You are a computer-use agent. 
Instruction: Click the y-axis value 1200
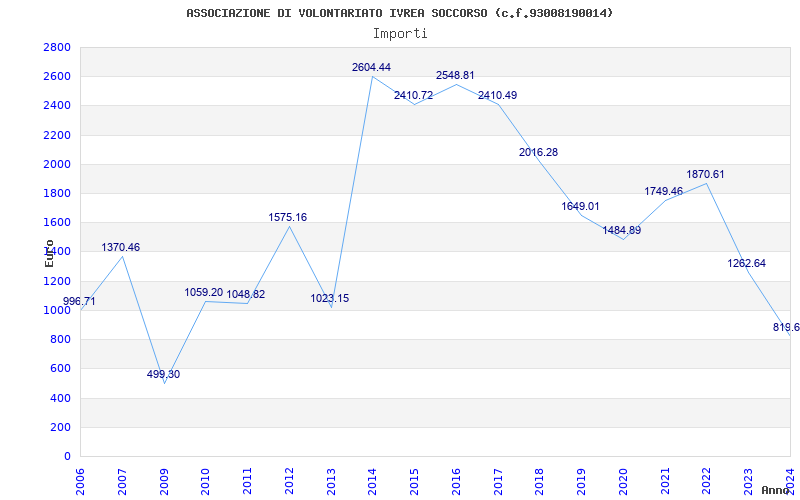[57, 281]
